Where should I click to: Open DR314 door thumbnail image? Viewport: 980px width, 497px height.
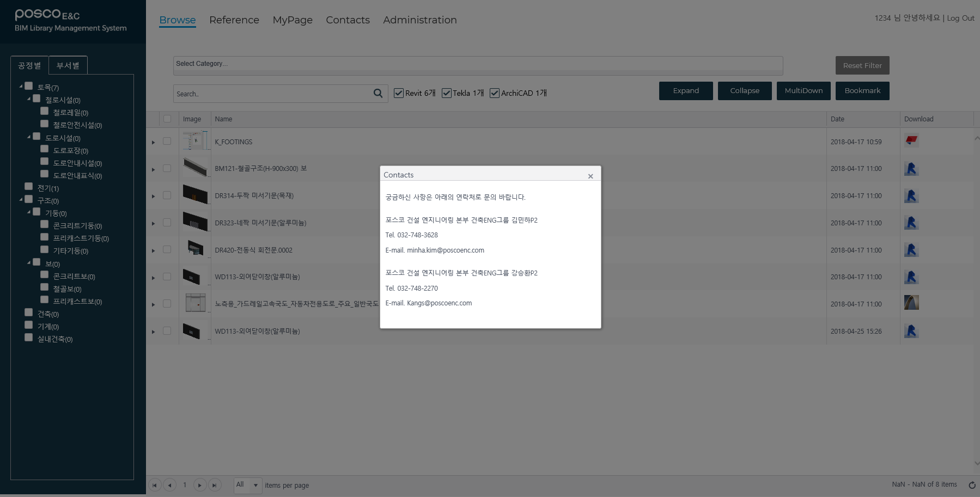click(x=195, y=195)
